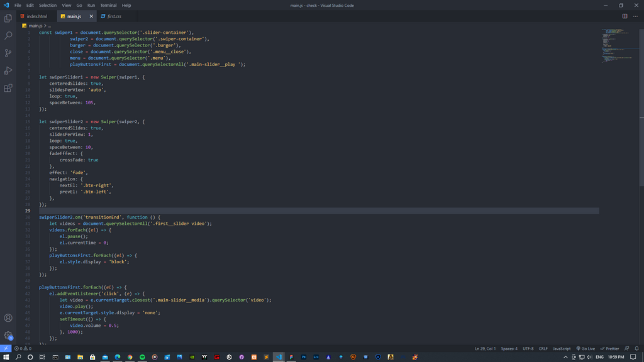The width and height of the screenshot is (644, 362).
Task: Open the Manage gear icon
Action: coord(8,336)
